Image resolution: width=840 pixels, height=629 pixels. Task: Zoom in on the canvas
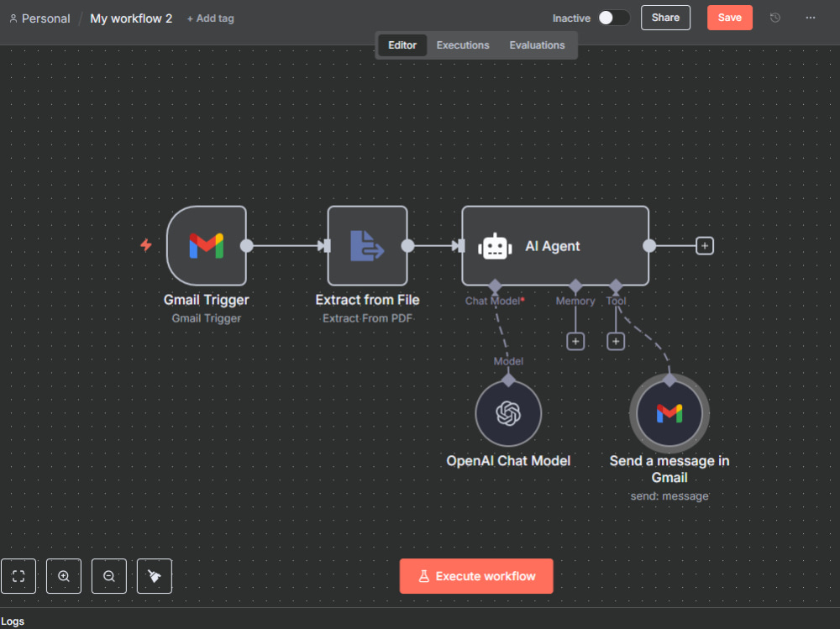pyautogui.click(x=64, y=576)
